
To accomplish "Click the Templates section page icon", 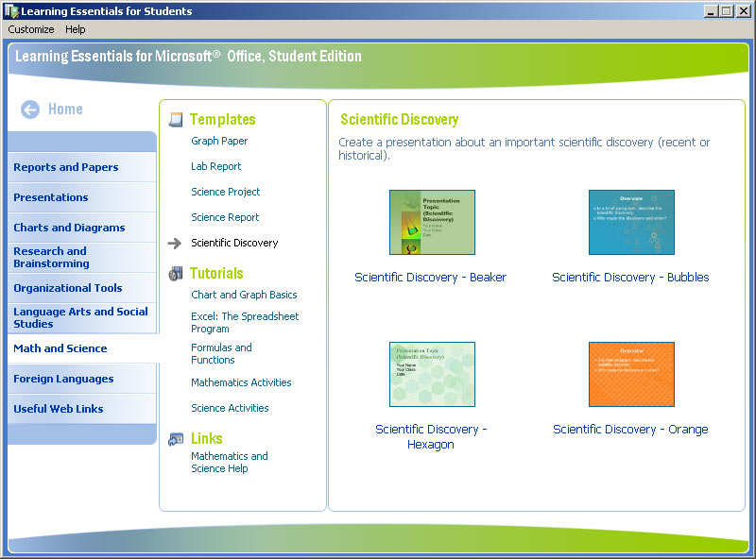I will tap(176, 120).
